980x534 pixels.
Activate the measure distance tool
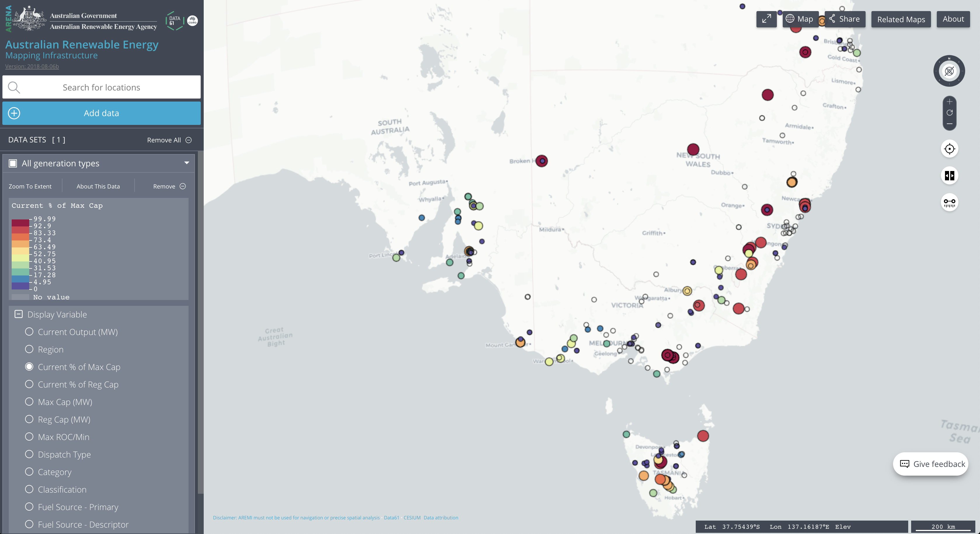[950, 202]
